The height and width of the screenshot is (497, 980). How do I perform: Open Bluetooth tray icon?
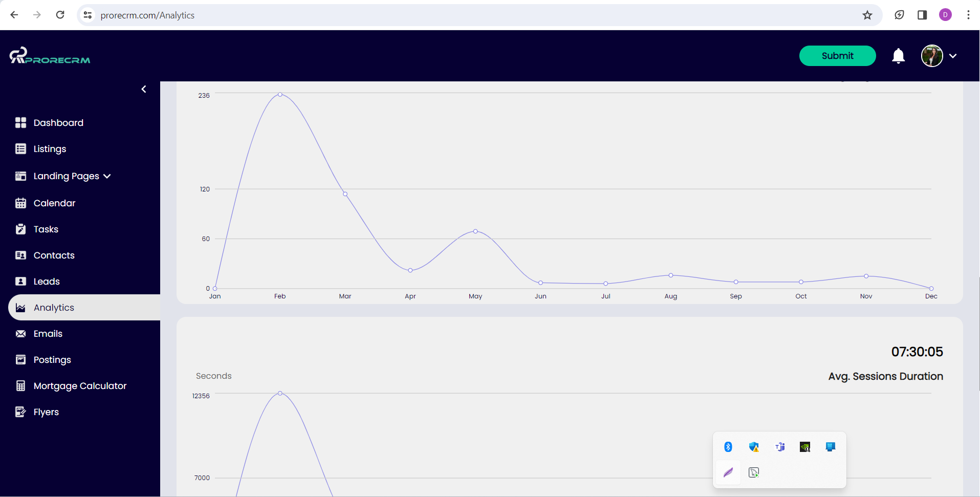click(x=728, y=447)
